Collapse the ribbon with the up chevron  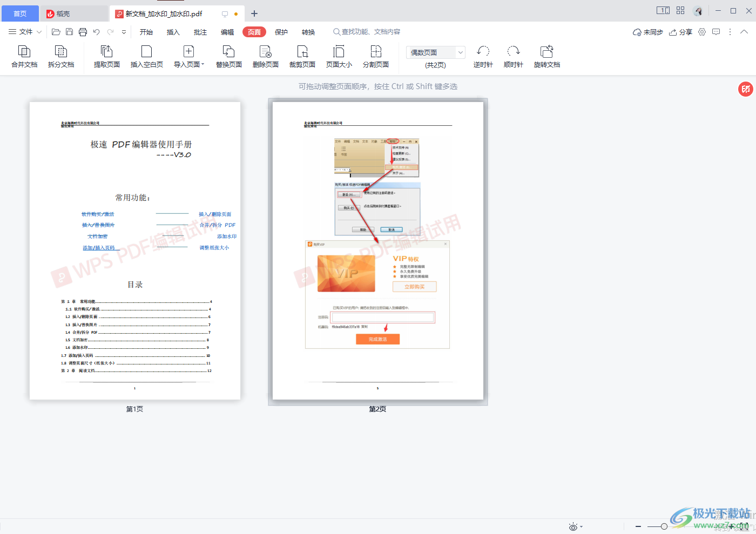click(x=744, y=32)
